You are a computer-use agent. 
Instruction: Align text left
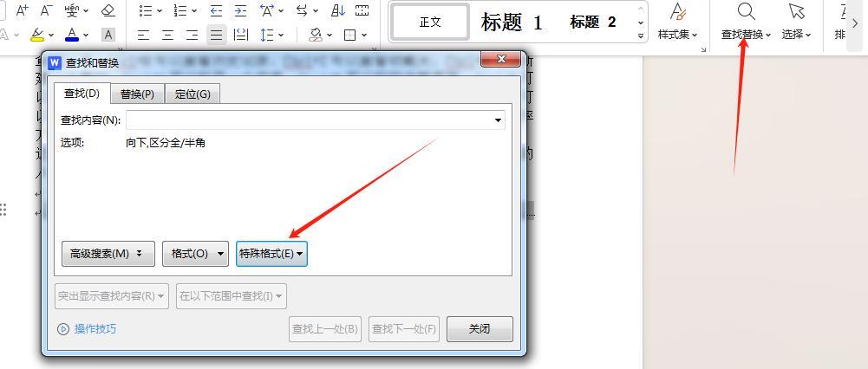pos(143,36)
